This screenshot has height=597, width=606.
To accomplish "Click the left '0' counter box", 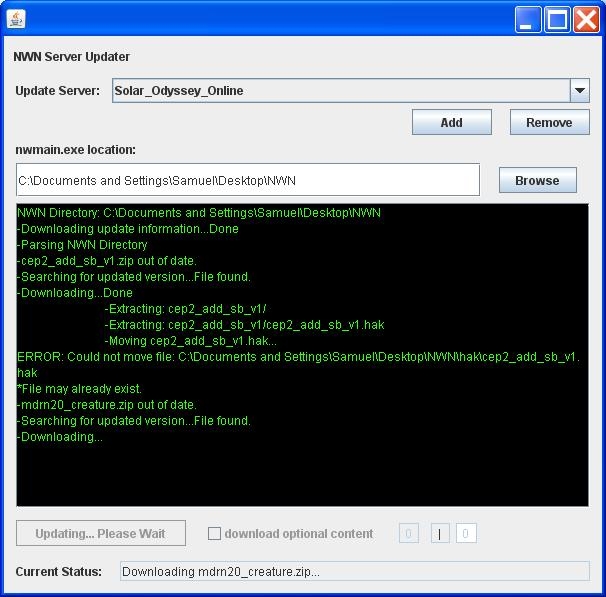I will (x=408, y=534).
